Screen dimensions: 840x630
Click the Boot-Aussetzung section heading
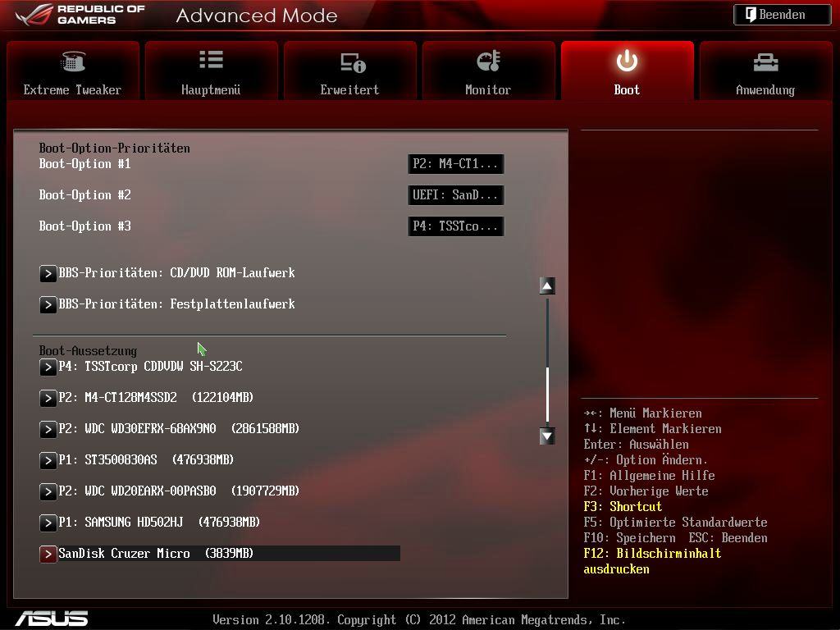pyautogui.click(x=88, y=351)
